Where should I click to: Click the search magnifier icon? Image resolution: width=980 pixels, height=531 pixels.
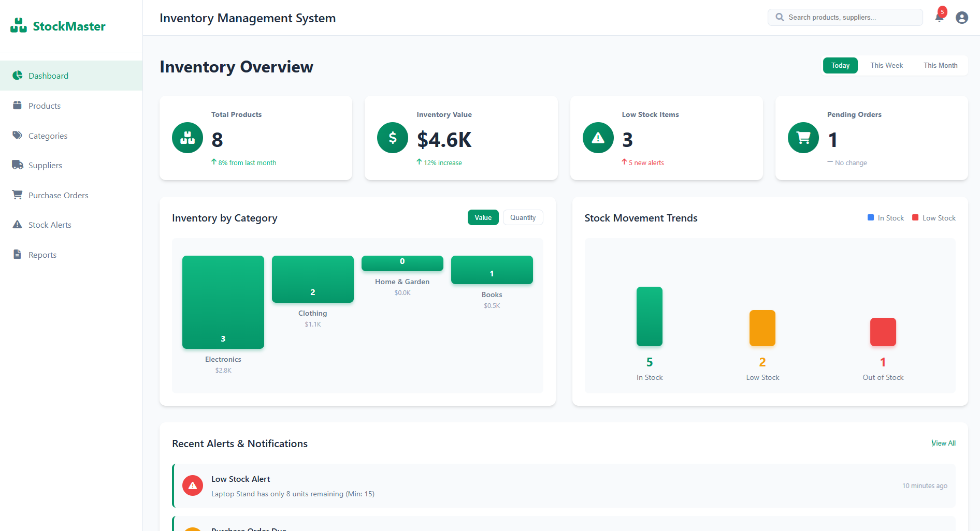779,17
